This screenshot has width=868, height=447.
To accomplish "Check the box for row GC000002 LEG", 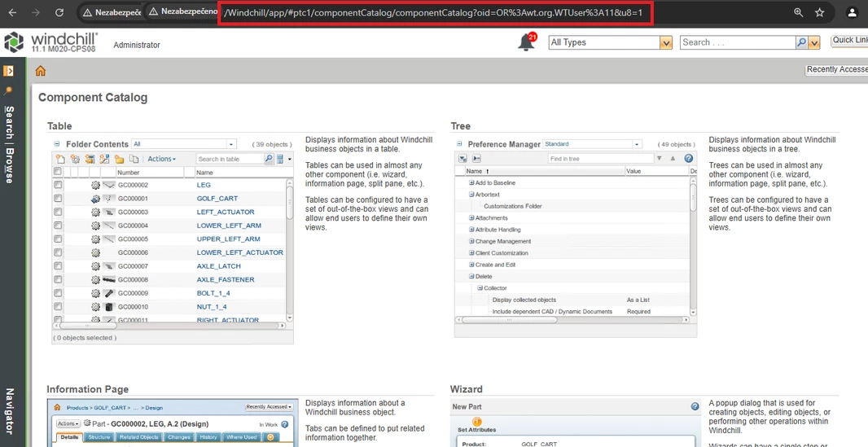I will pyautogui.click(x=58, y=185).
